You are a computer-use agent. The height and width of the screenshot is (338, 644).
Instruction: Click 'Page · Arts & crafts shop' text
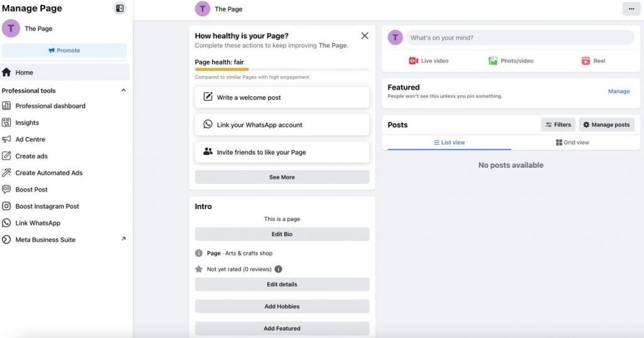(x=240, y=253)
